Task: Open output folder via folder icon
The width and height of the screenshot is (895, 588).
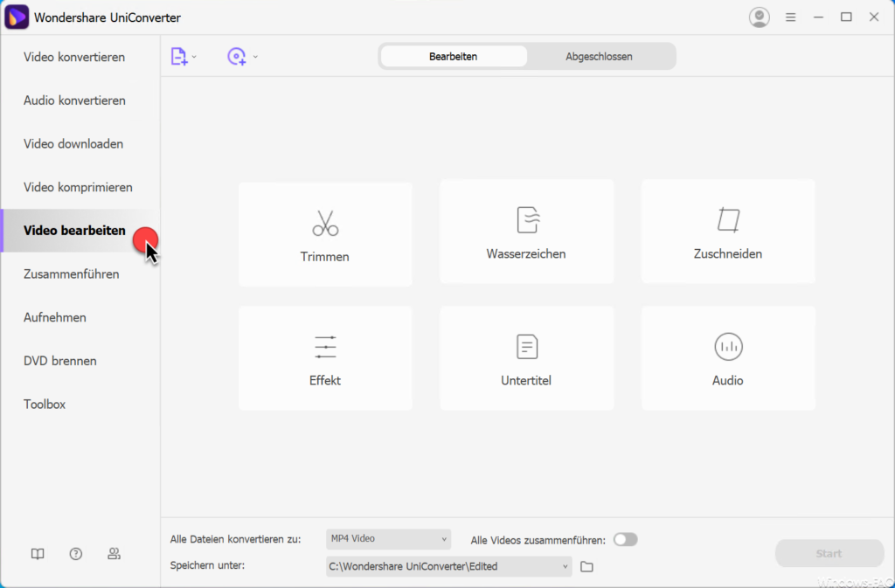Action: (586, 566)
